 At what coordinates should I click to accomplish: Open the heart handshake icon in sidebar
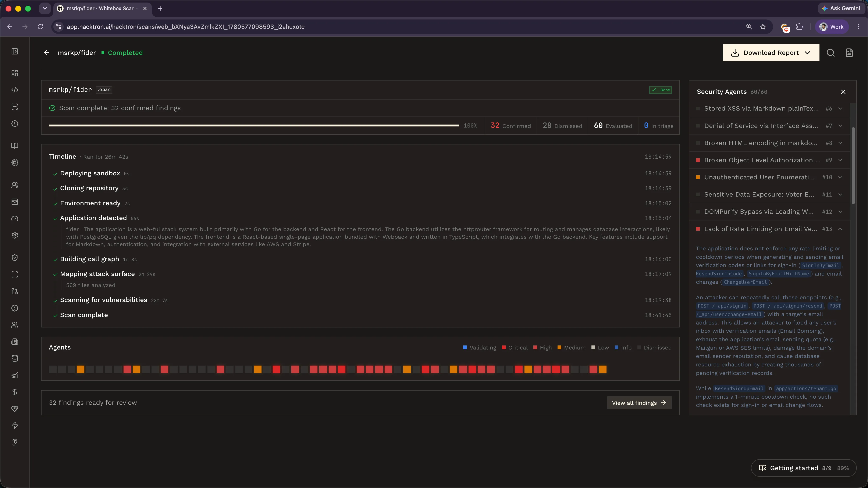click(14, 409)
